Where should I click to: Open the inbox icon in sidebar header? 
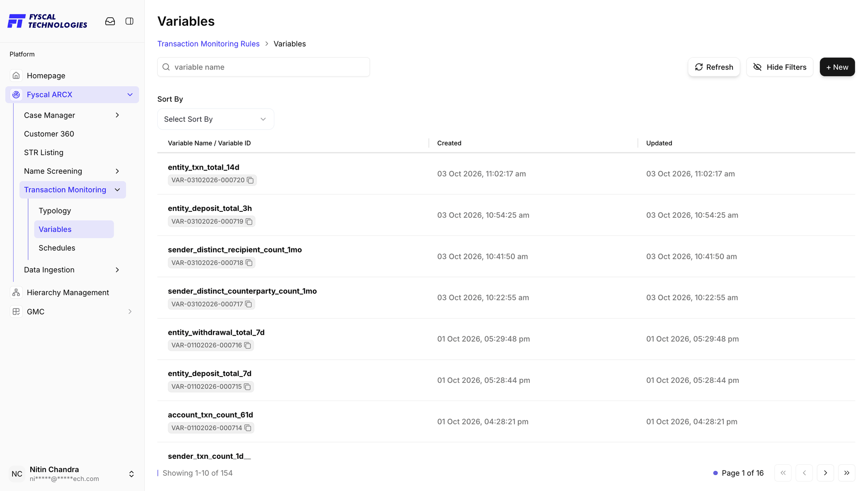click(x=110, y=21)
